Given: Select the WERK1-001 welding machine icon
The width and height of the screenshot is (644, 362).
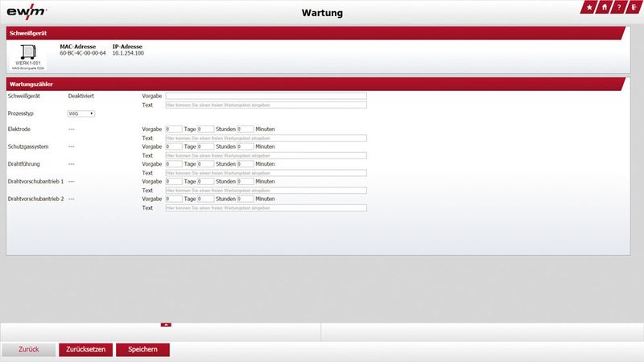Looking at the screenshot, I should [28, 56].
